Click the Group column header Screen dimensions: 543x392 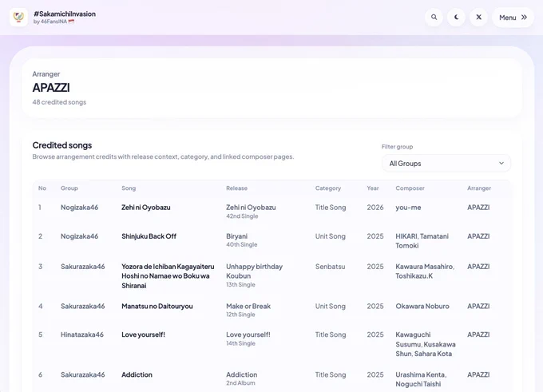point(69,188)
